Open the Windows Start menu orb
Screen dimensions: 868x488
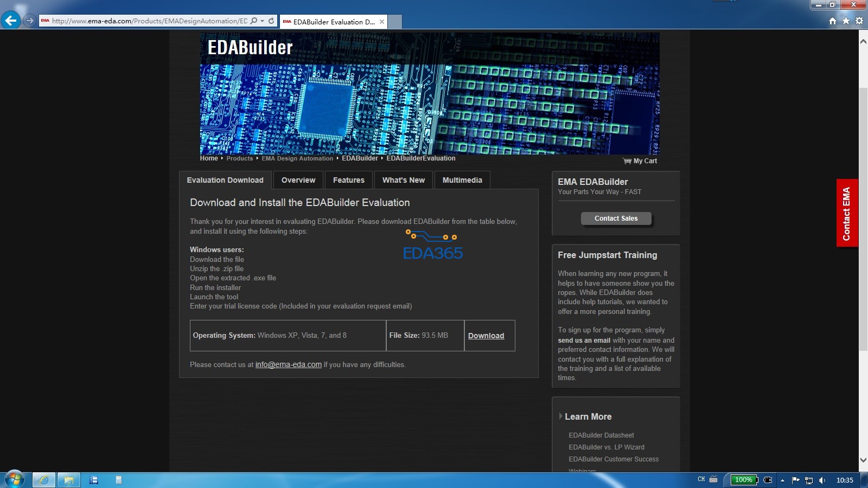[15, 479]
